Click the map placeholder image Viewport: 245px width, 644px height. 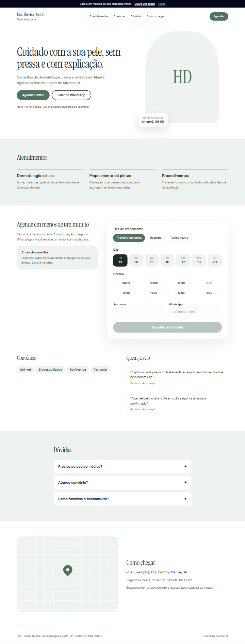(x=68, y=574)
